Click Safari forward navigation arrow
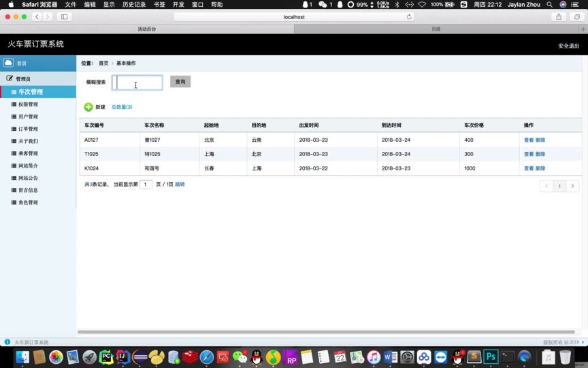Viewport: 588px width, 368px height. (x=47, y=16)
